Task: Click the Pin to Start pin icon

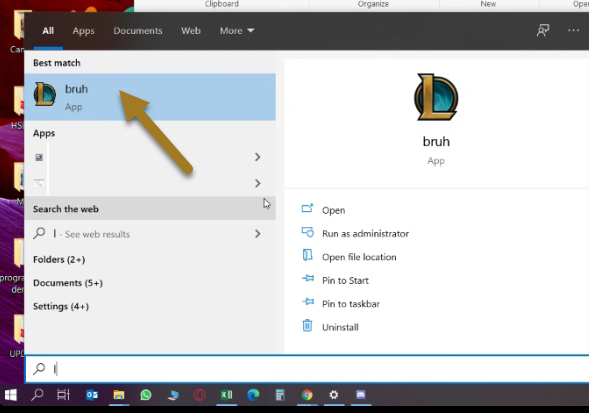Action: click(308, 278)
